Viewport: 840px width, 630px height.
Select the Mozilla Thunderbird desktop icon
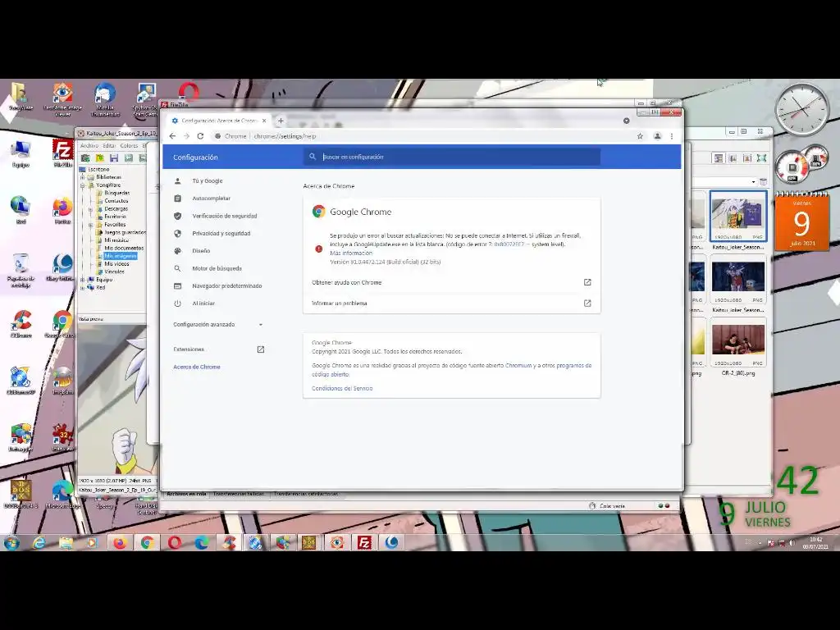coord(105,99)
